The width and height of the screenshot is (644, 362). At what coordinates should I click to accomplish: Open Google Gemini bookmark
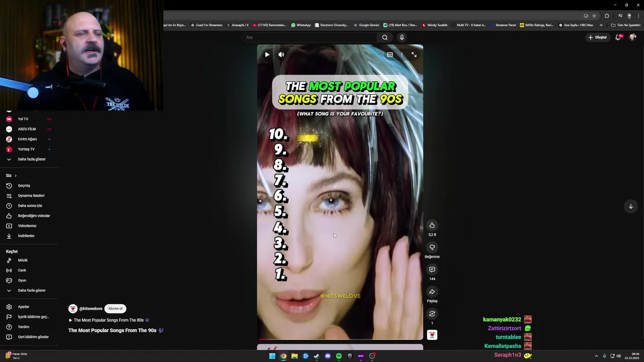(366, 25)
